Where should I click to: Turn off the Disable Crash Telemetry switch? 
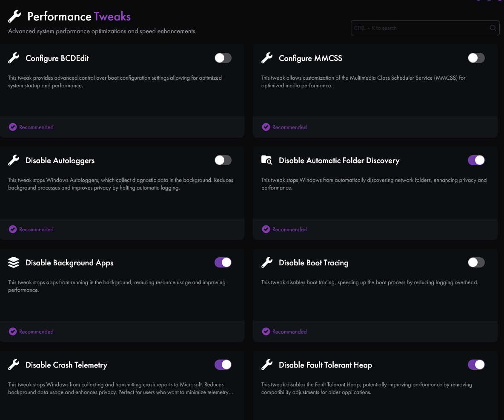coord(223,365)
